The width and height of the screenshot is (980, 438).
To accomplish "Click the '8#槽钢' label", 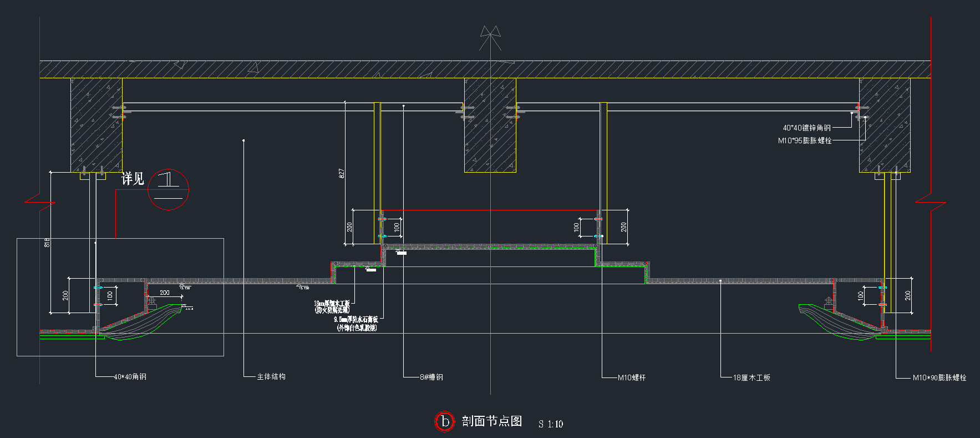I will 431,377.
